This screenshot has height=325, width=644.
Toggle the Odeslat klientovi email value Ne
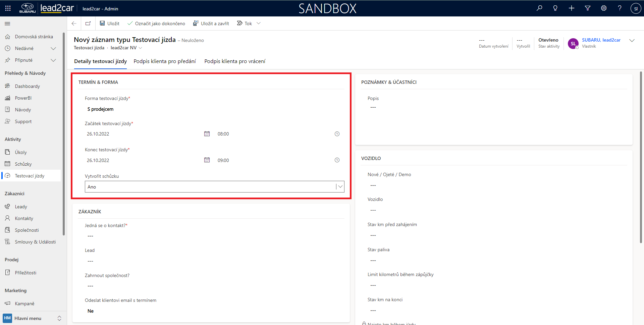pyautogui.click(x=91, y=311)
